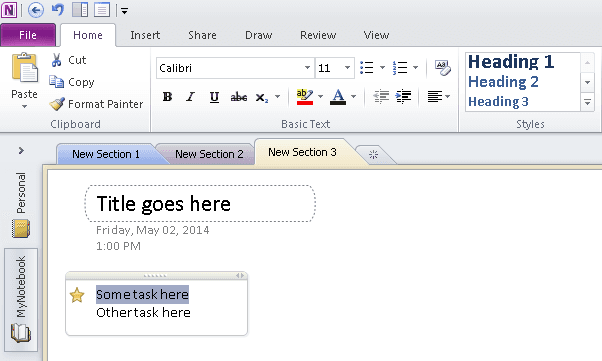Click the Back navigation arrow

click(36, 10)
